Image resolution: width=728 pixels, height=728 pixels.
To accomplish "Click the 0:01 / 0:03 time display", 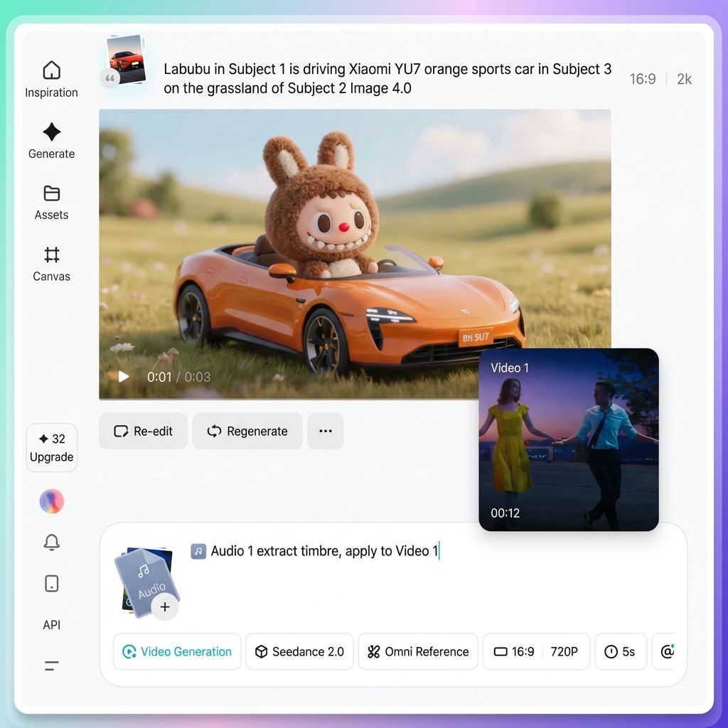I will 178,377.
